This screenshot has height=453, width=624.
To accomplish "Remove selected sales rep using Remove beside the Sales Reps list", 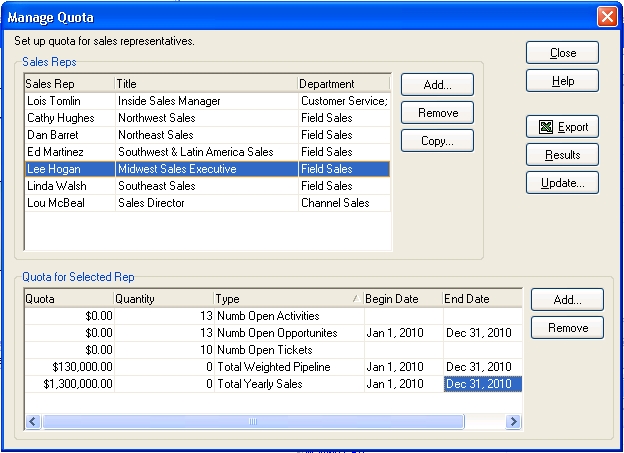I will click(x=437, y=113).
